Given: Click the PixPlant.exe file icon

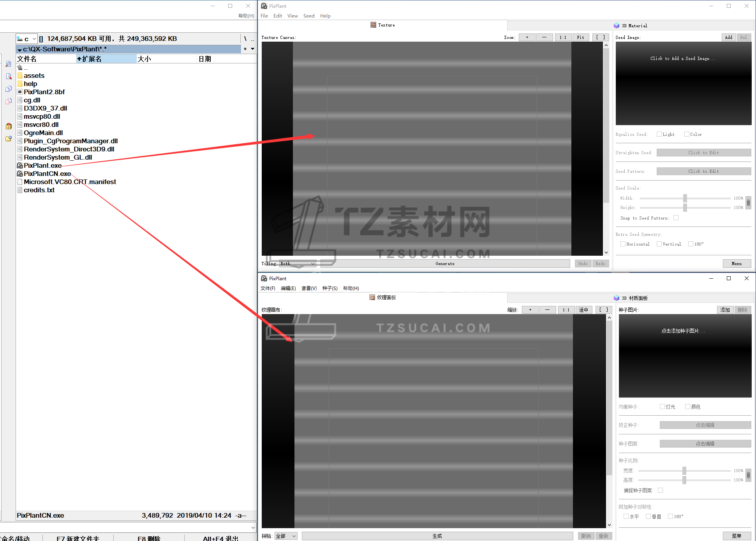Looking at the screenshot, I should click(20, 165).
